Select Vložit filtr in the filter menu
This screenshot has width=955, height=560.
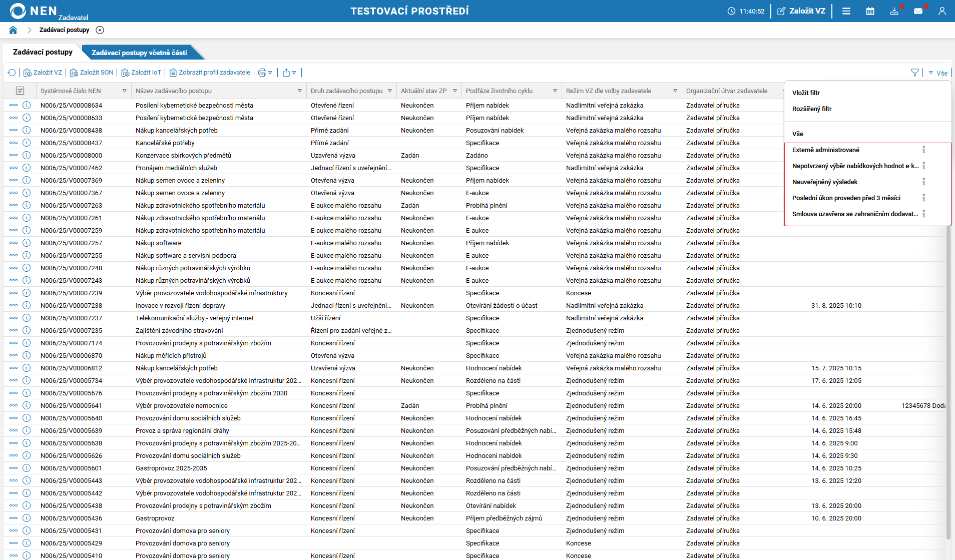pyautogui.click(x=806, y=93)
